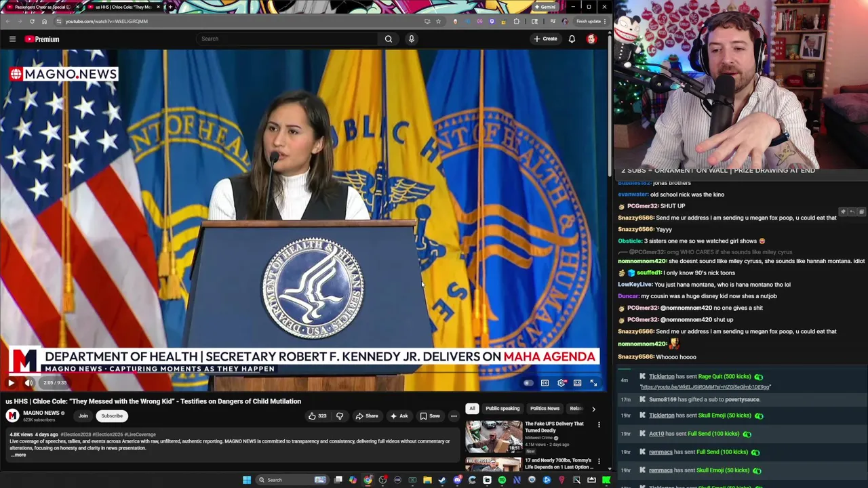Screen dimensions: 868x488
Task: Focus the YouTube search field
Action: point(288,39)
